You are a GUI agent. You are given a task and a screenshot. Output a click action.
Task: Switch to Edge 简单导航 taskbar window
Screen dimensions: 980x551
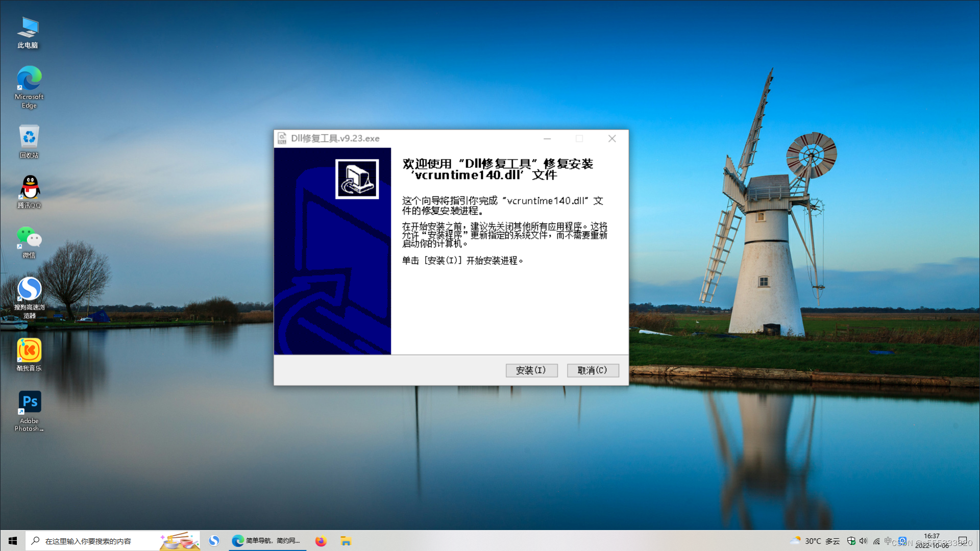pyautogui.click(x=266, y=541)
